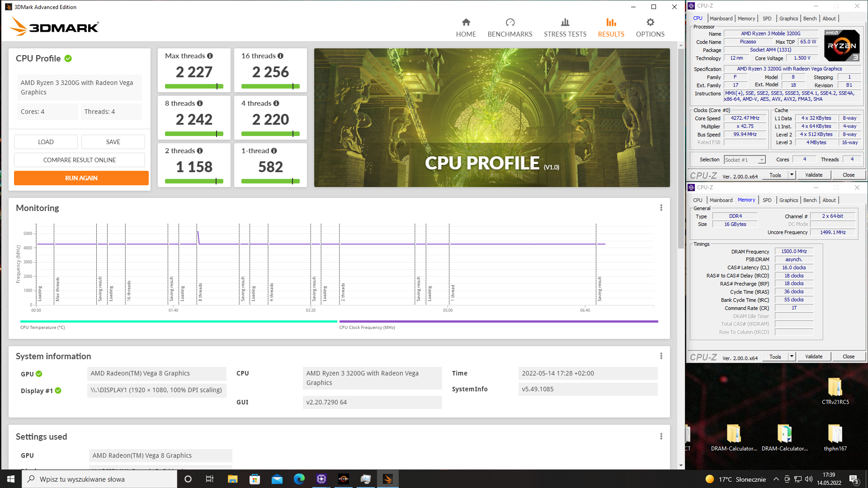Switch to Mainboard tab in upper CPU-Z
The height and width of the screenshot is (488, 868).
coord(721,19)
